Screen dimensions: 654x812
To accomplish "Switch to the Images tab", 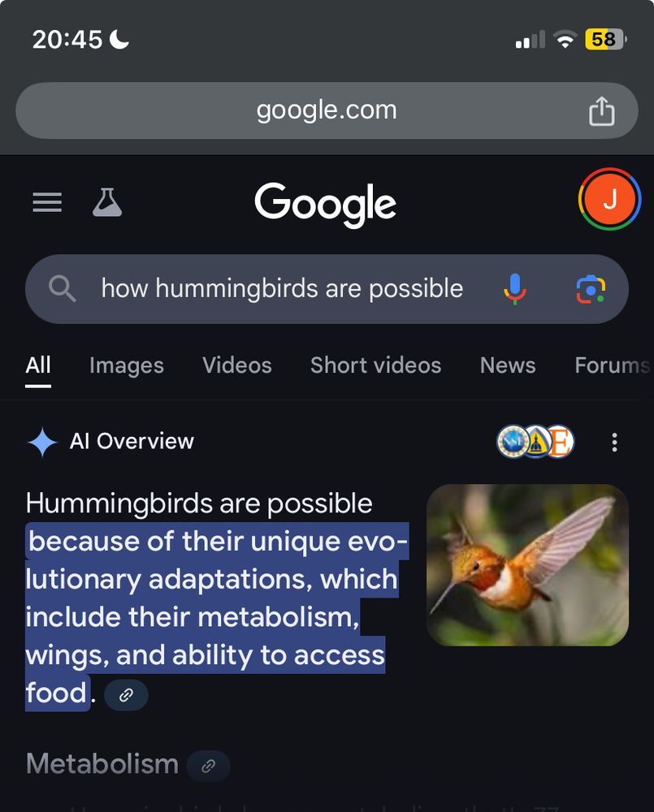I will 127,365.
